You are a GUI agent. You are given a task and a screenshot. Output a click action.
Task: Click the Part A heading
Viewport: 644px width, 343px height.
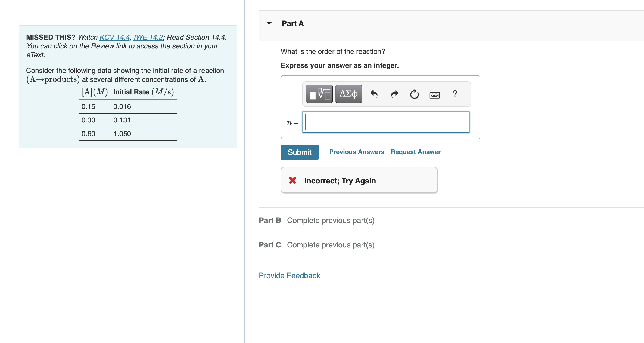point(293,23)
